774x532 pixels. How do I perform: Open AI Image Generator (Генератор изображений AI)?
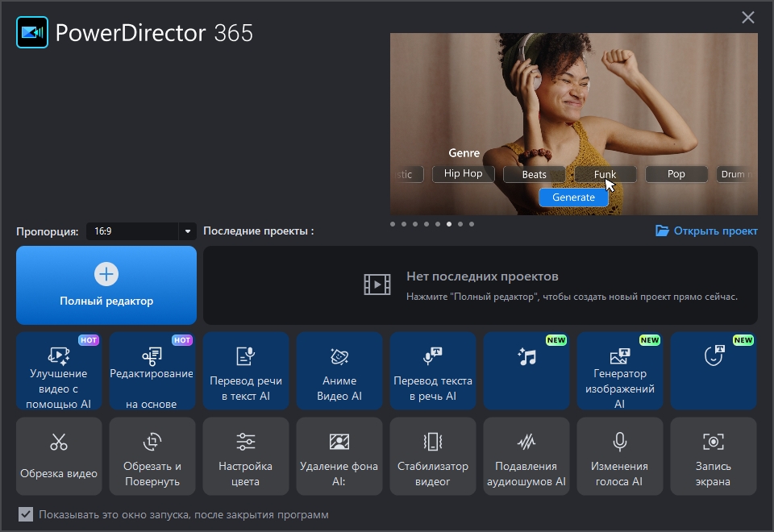pyautogui.click(x=620, y=371)
